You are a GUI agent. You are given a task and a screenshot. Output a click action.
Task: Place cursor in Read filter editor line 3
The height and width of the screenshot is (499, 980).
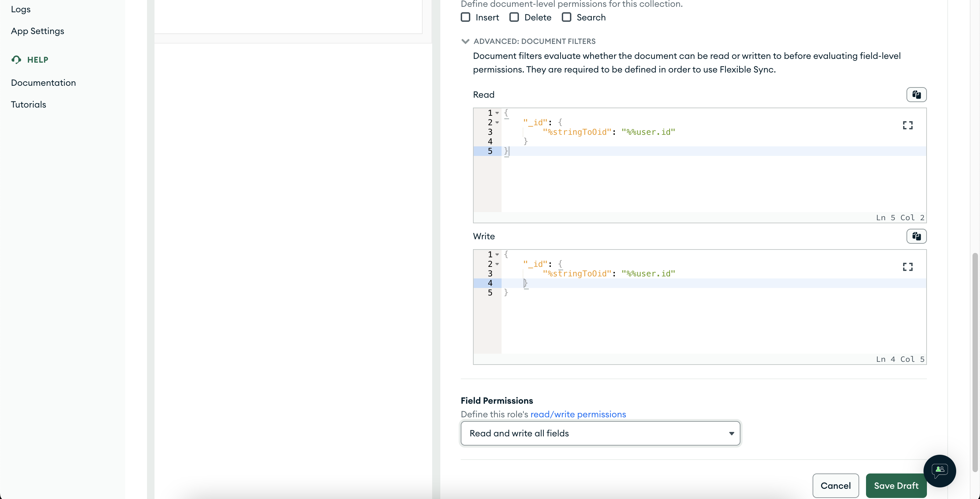point(713,132)
